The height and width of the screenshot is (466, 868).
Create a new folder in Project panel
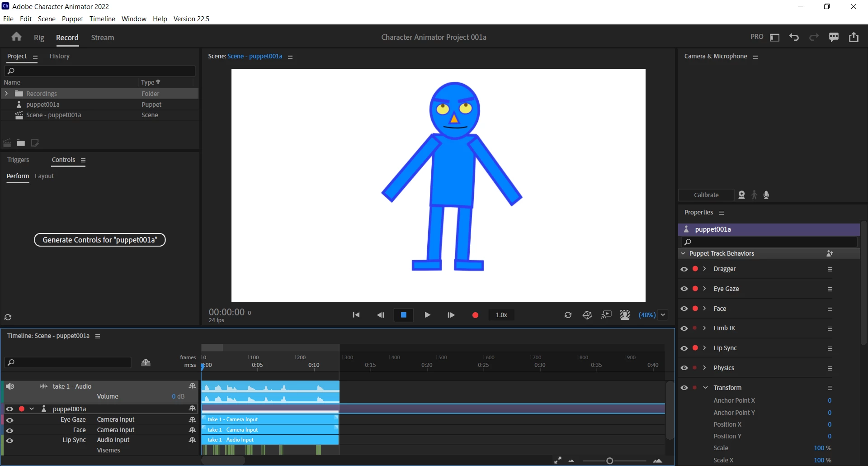[x=21, y=143]
